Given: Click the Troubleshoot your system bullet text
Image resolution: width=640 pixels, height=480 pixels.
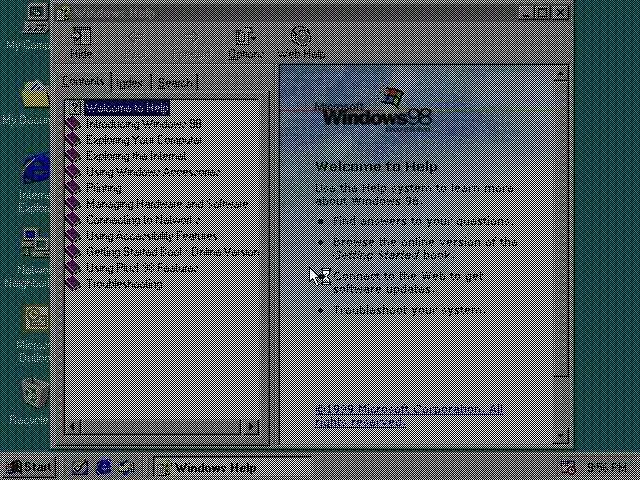Looking at the screenshot, I should 409,310.
